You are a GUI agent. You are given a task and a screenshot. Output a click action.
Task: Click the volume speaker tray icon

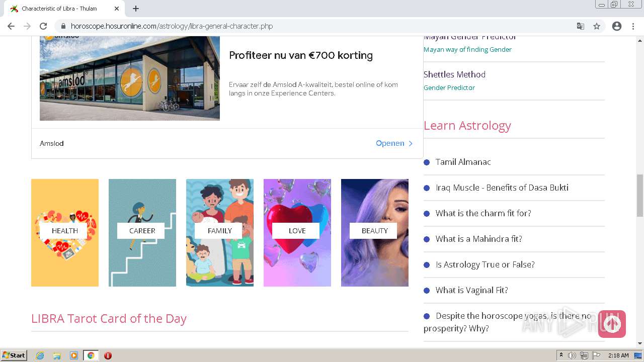pos(572,355)
